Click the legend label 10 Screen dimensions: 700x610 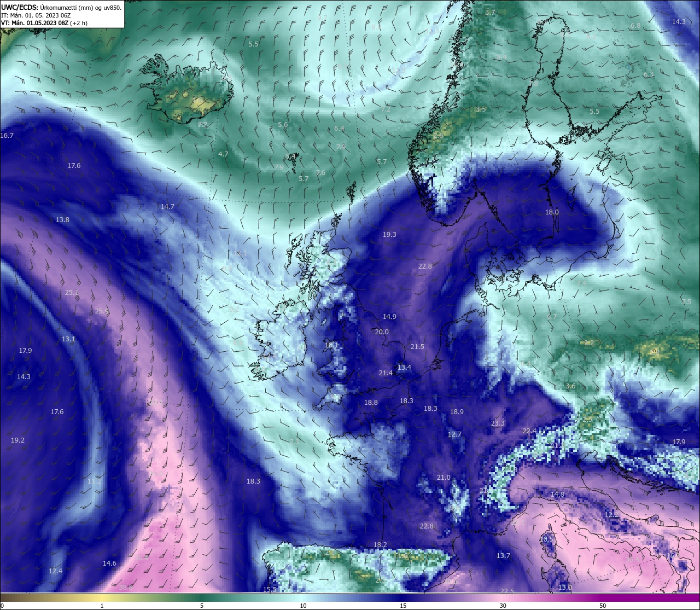tap(303, 606)
